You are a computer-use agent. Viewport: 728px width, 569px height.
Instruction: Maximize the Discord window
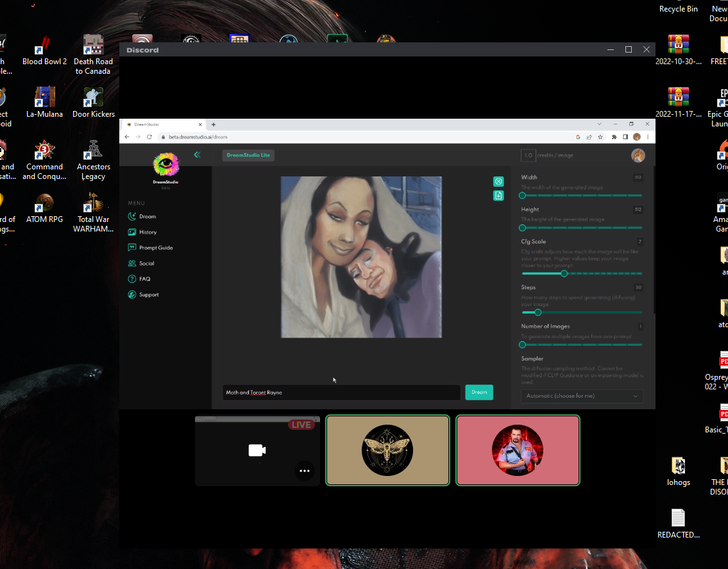[628, 49]
